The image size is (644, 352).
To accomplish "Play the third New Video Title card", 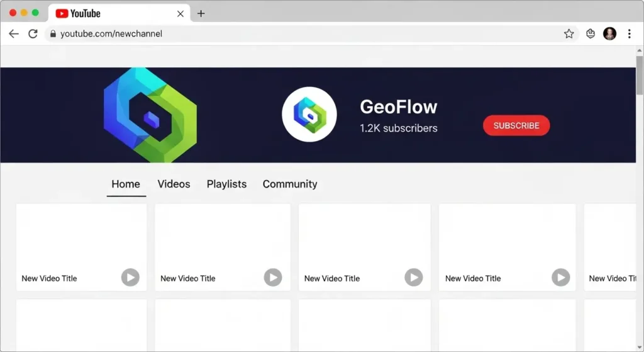I will pos(414,278).
